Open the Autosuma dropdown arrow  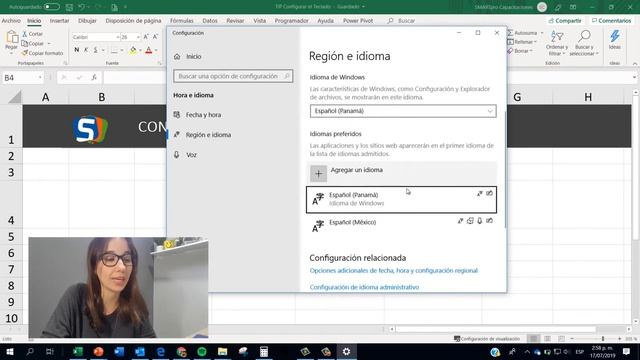click(x=542, y=33)
